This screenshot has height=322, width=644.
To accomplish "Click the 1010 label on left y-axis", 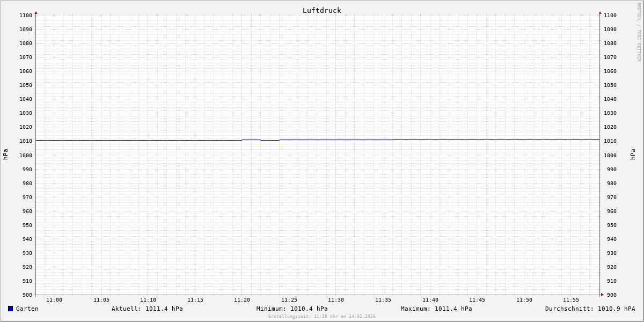I will coord(26,141).
